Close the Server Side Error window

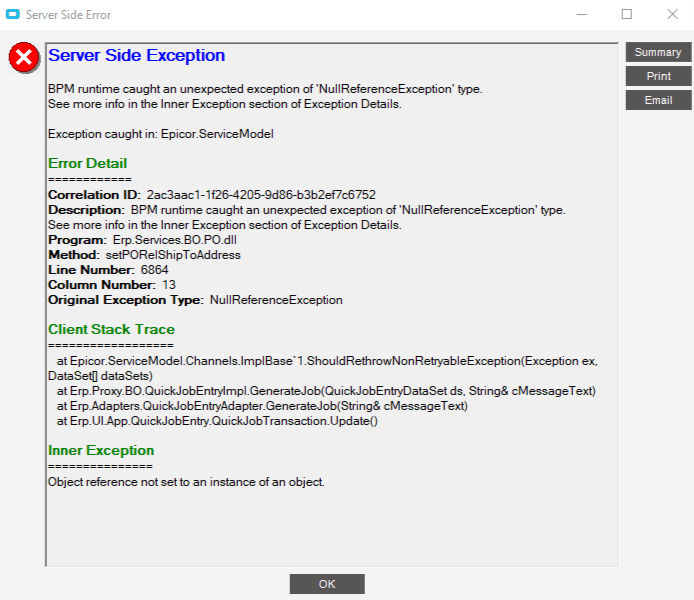point(672,15)
